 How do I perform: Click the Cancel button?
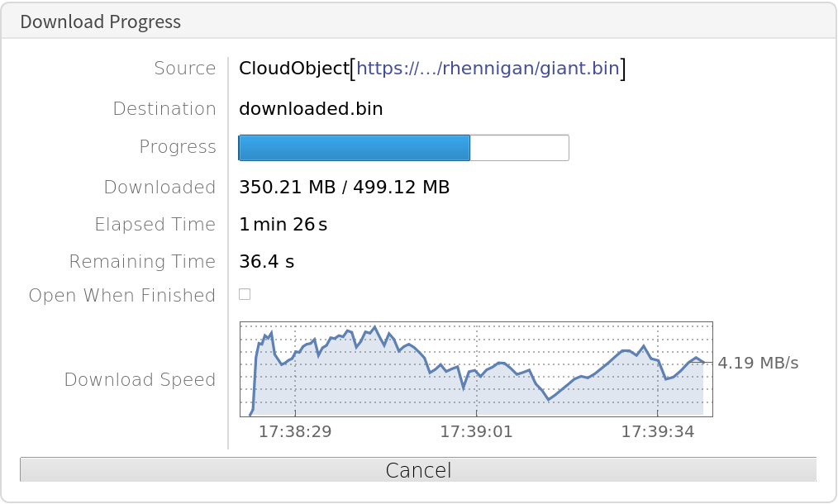coord(418,470)
